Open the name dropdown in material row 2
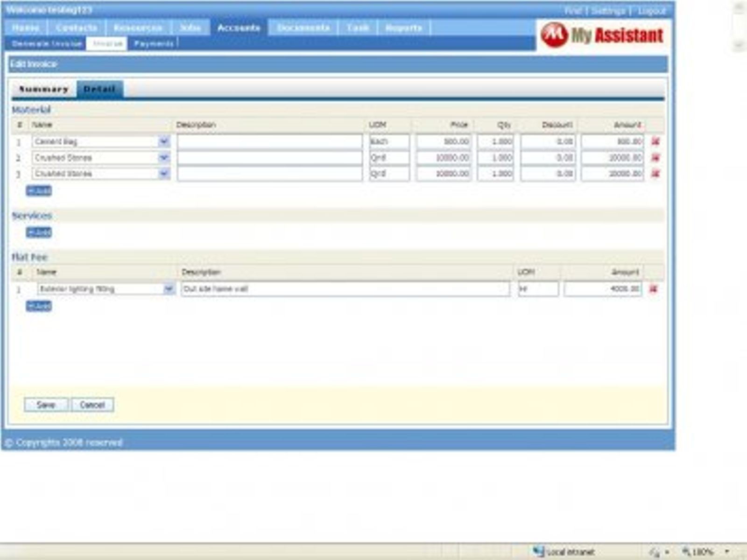Screen dimensions: 747x560 (x=164, y=158)
